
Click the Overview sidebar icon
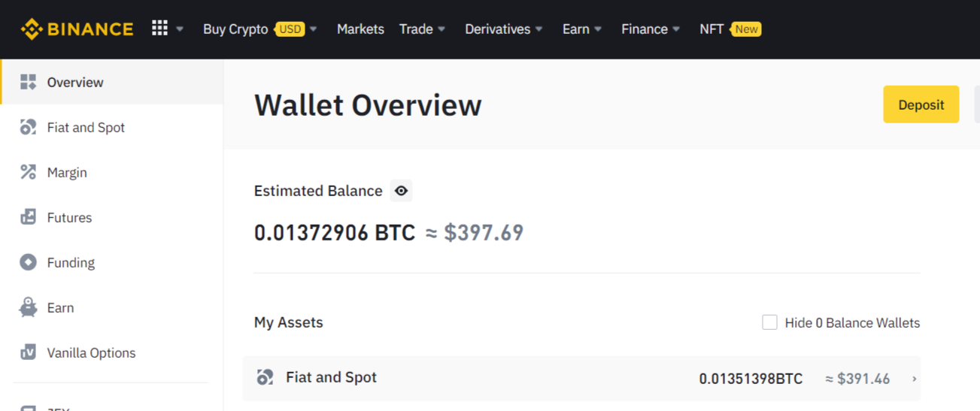pyautogui.click(x=28, y=82)
